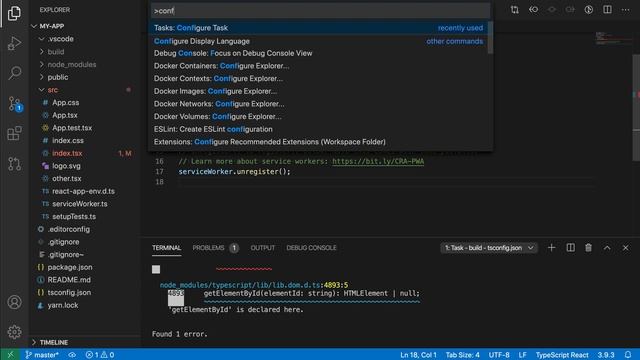
Task: Click the open timeline clock icon in toolbar
Action: pos(589,10)
